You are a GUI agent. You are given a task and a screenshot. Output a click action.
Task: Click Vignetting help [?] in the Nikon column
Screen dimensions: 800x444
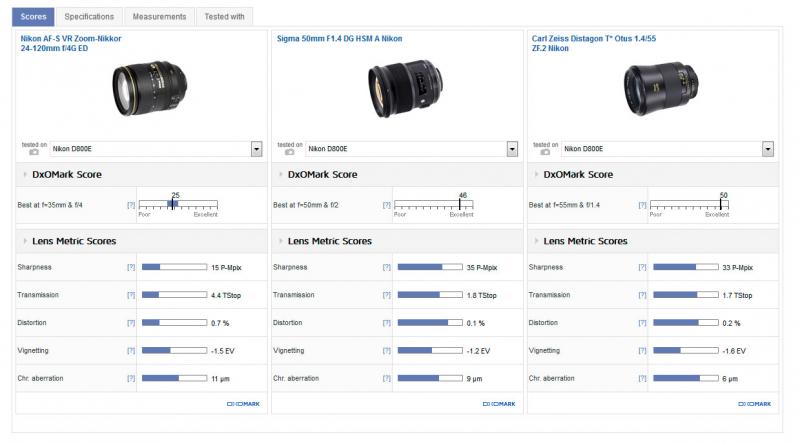[x=131, y=351]
